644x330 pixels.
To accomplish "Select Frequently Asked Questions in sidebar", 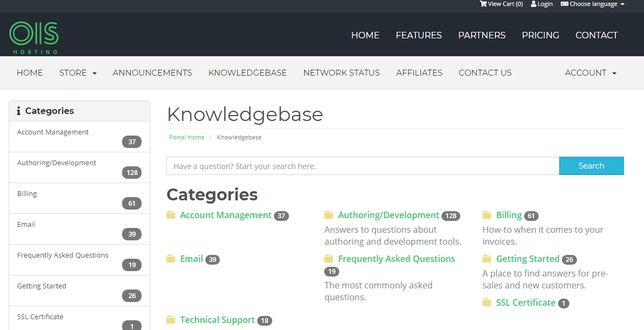I will tap(79, 260).
